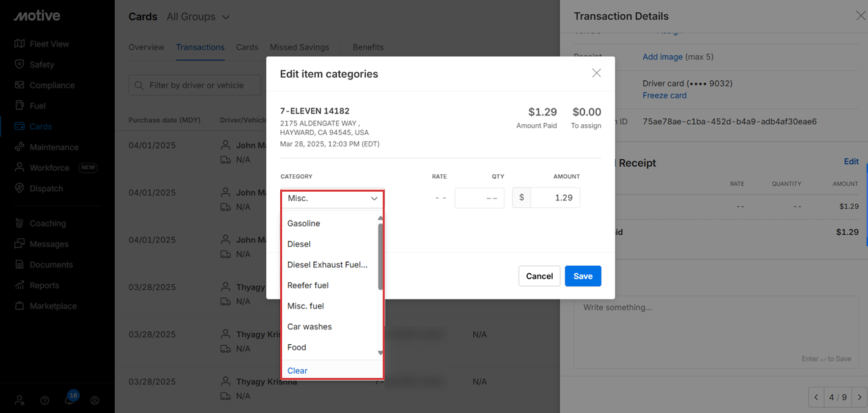Click the category list scrollbar thumb
The image size is (868, 413).
coord(381,256)
